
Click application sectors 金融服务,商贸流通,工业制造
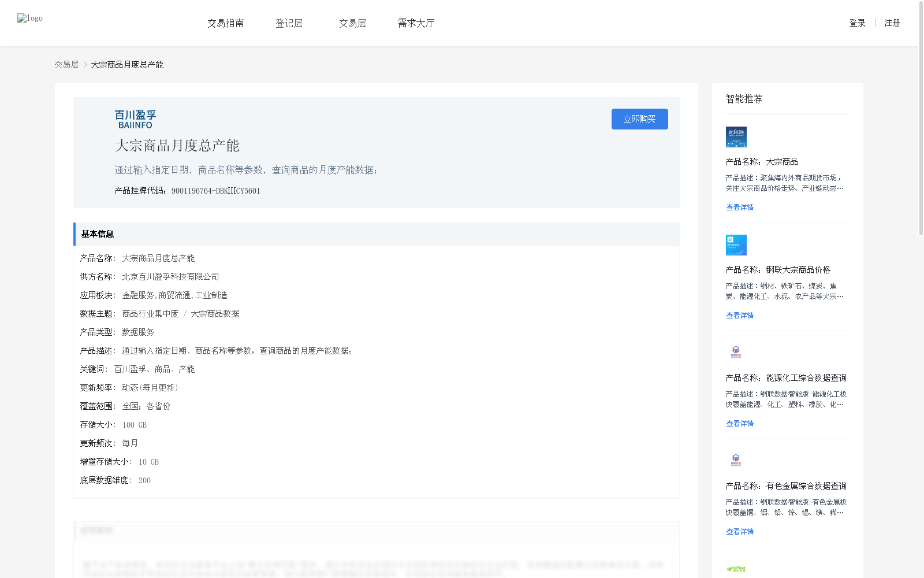(174, 295)
